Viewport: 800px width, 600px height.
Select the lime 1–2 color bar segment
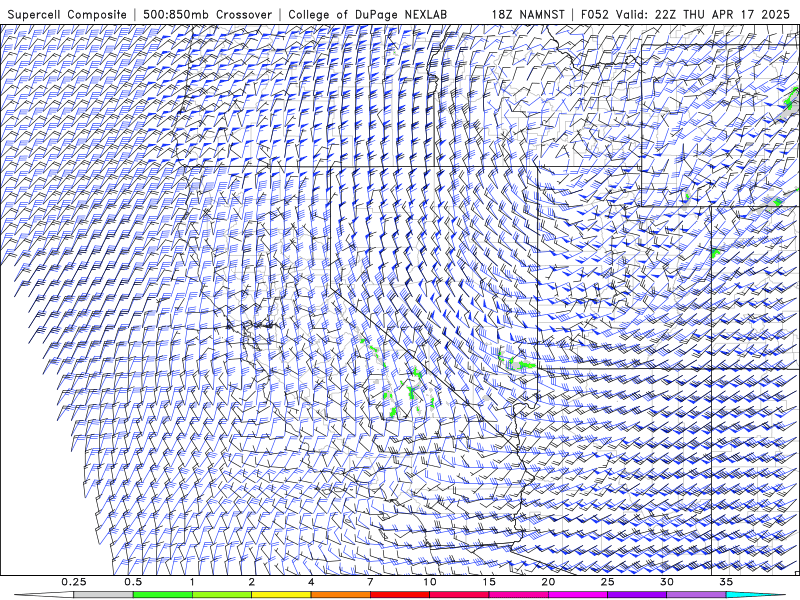click(222, 595)
